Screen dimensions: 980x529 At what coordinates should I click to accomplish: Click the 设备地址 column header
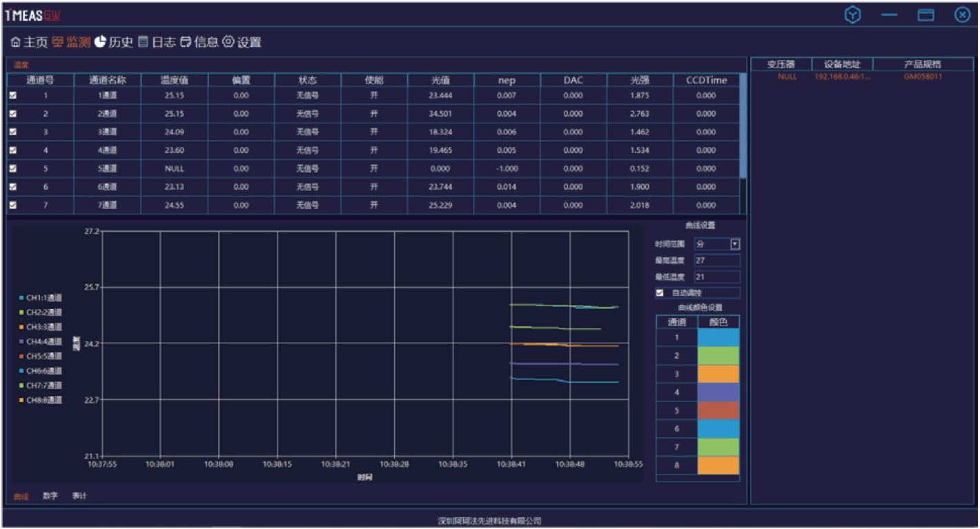pos(842,64)
